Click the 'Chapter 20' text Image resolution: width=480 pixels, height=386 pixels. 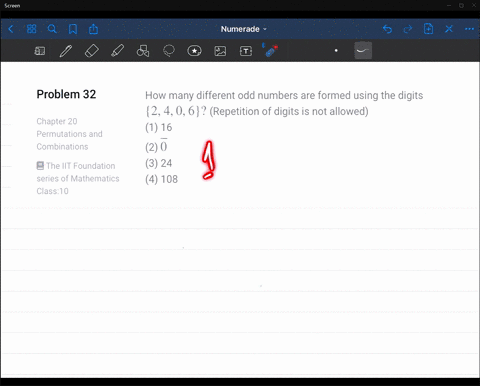coord(57,121)
